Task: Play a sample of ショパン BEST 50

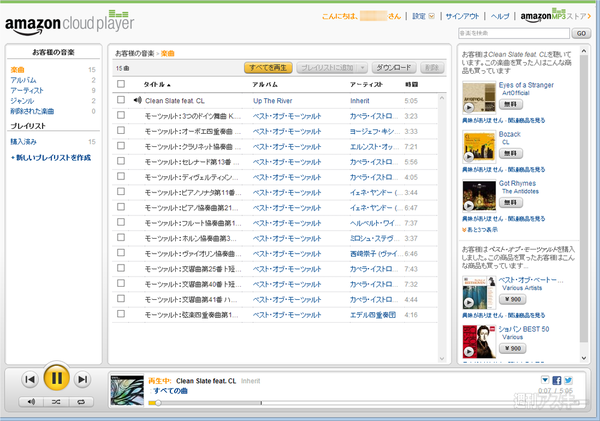Action: (x=468, y=351)
